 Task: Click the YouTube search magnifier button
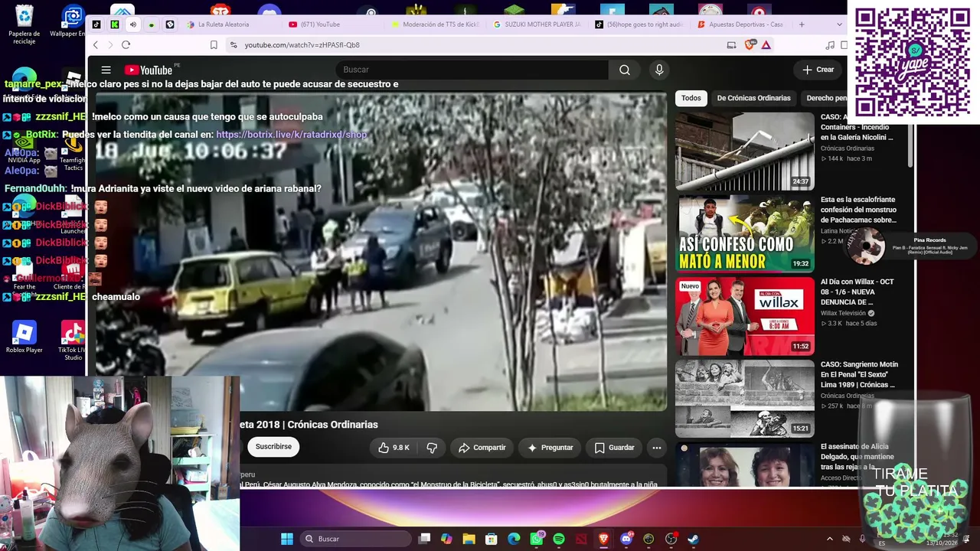[625, 70]
